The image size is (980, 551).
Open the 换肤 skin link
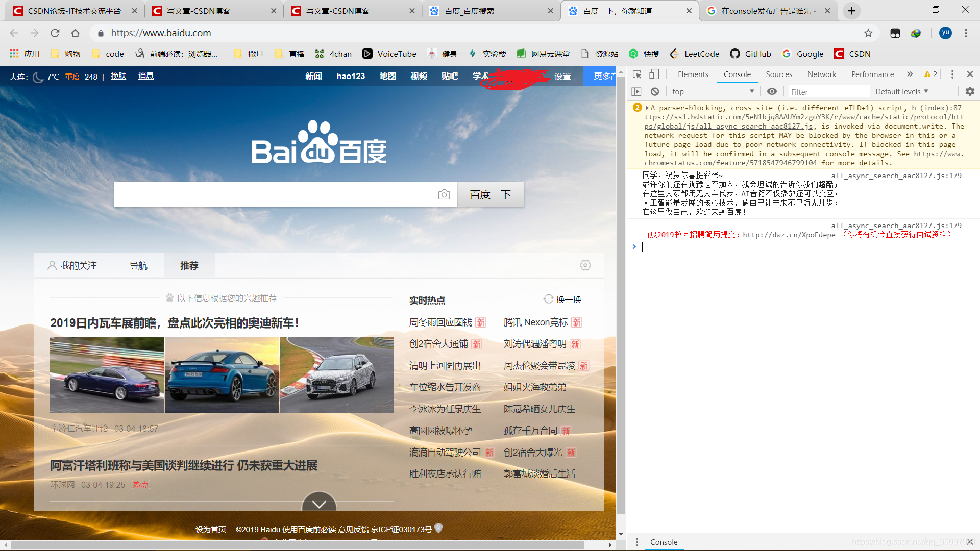click(118, 76)
